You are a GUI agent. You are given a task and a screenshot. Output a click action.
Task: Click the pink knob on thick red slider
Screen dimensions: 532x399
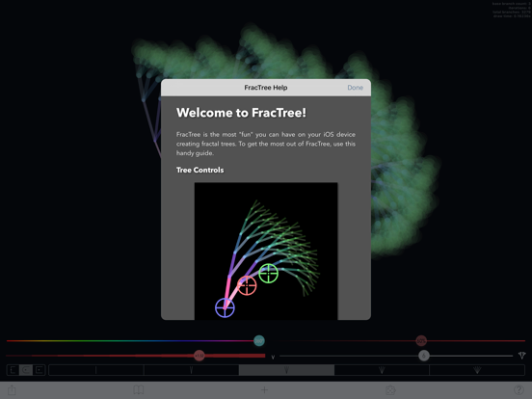click(199, 356)
